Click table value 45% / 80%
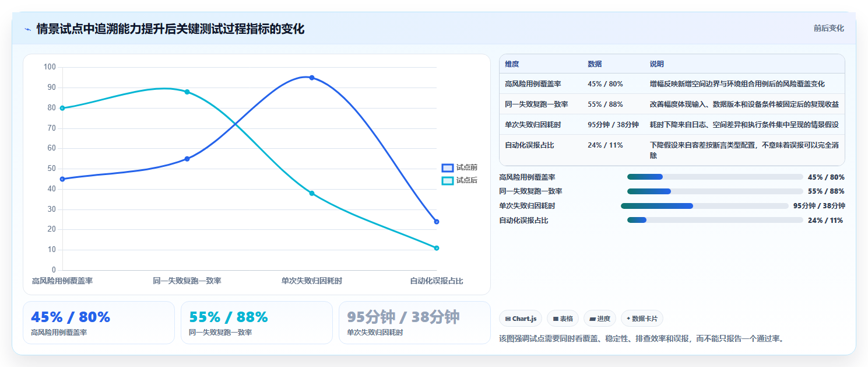 605,84
